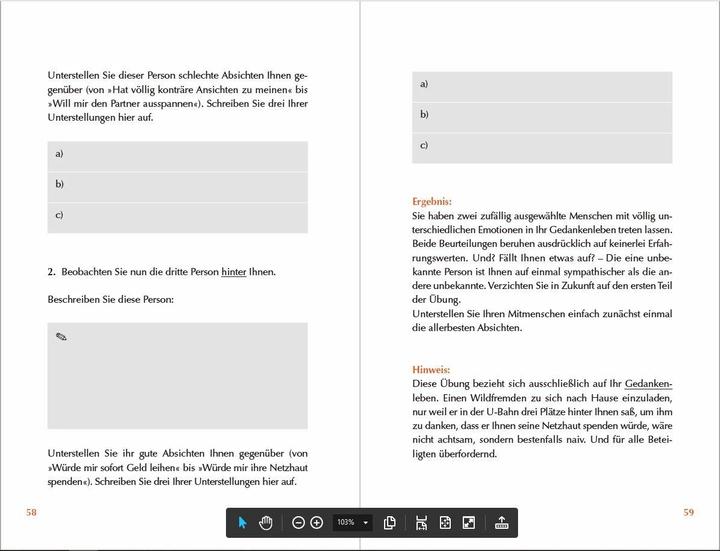Click answer field b) on page 59
The height and width of the screenshot is (551, 720).
(542, 116)
